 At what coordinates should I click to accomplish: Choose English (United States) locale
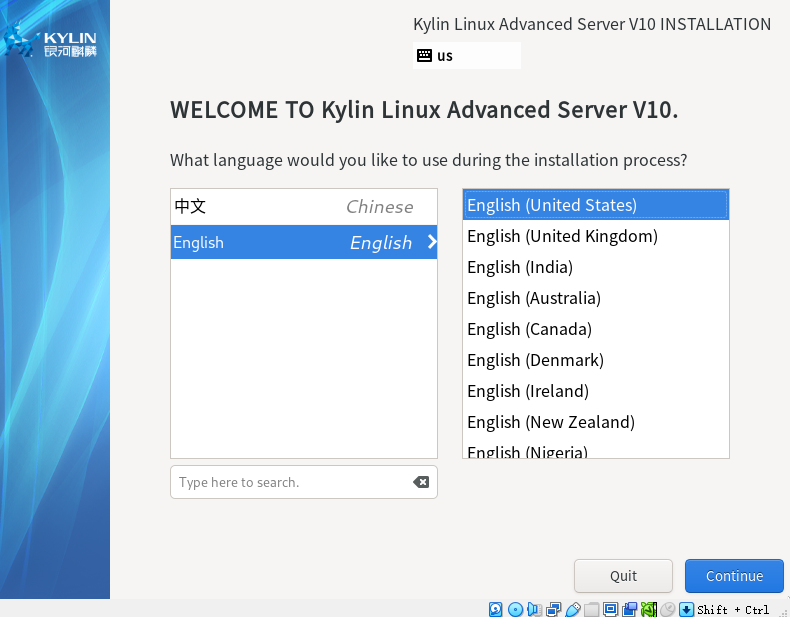coord(596,205)
